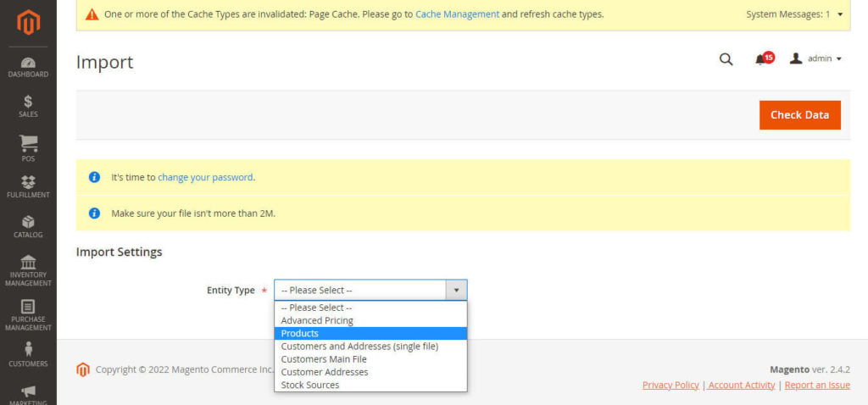This screenshot has height=405, width=868.
Task: Click the Magento logo in sidebar
Action: click(28, 23)
